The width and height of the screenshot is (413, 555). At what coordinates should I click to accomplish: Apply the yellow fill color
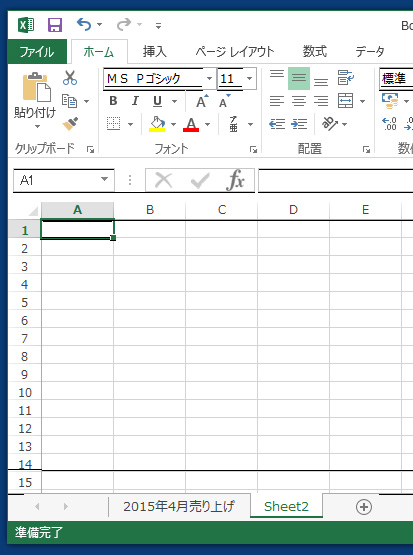[157, 124]
